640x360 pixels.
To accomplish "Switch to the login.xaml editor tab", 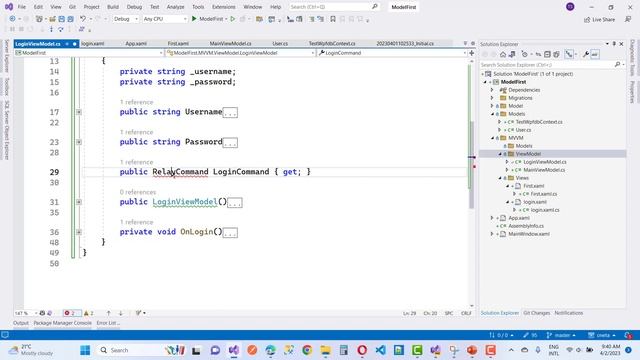I will [x=93, y=43].
